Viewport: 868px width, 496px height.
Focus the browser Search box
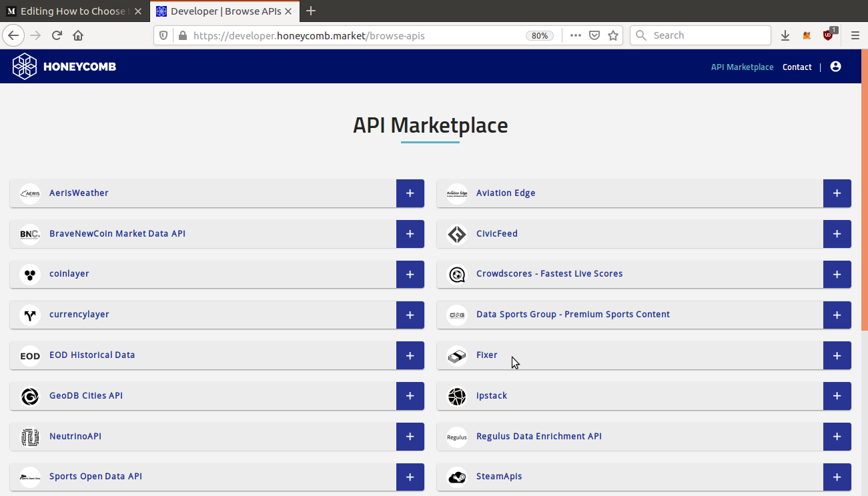coord(700,35)
